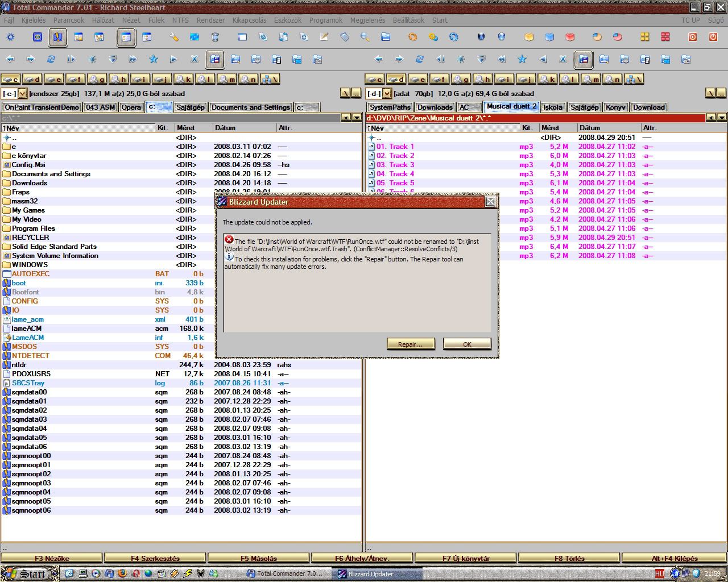Open the Beállítások menu
The width and height of the screenshot is (728, 582).
coord(408,20)
